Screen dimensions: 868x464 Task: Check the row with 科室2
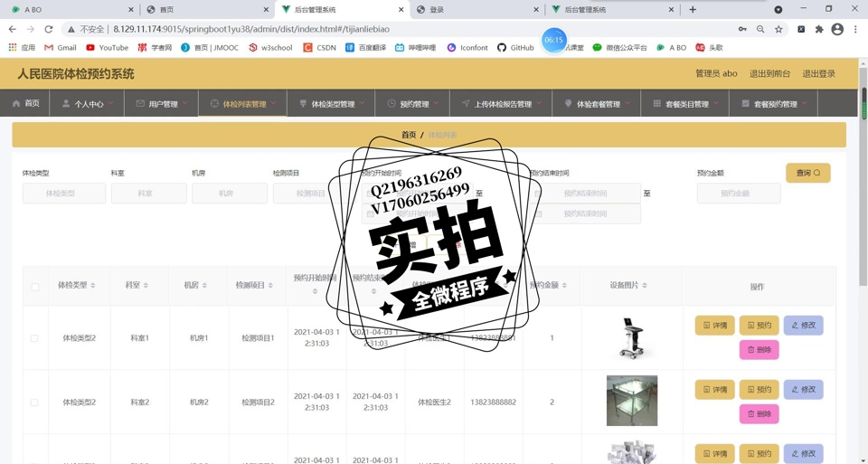[x=34, y=402]
